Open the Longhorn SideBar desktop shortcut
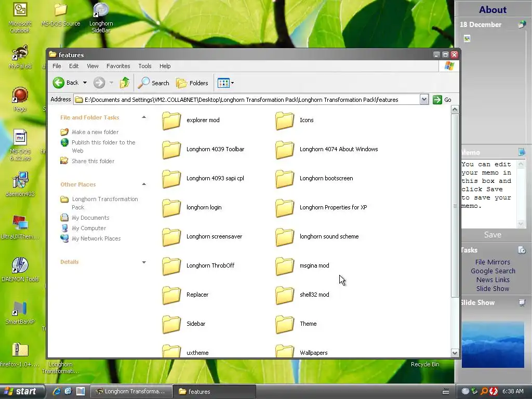Image resolution: width=532 pixels, height=399 pixels. tap(101, 18)
